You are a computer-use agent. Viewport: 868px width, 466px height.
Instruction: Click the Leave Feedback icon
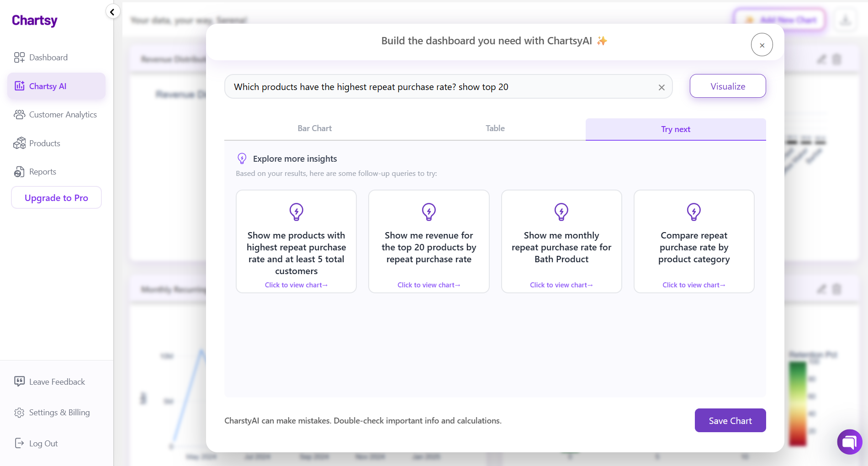click(19, 381)
